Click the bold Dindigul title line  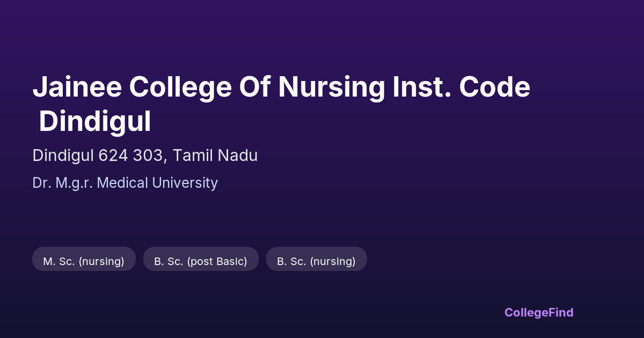point(94,122)
